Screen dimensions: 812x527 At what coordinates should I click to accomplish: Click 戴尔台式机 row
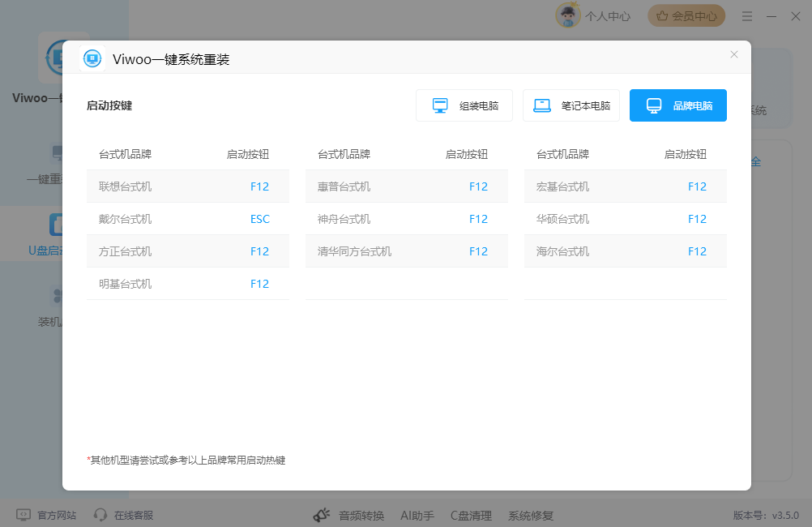(x=188, y=219)
